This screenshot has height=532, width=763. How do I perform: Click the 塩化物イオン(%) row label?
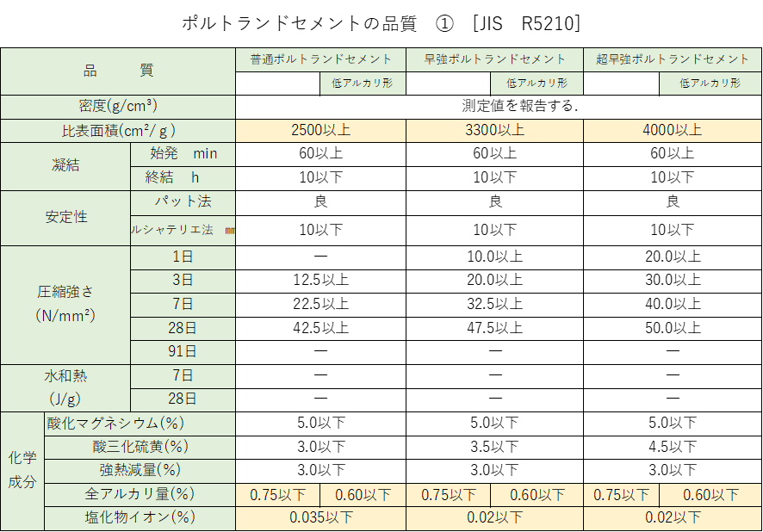pos(140,518)
